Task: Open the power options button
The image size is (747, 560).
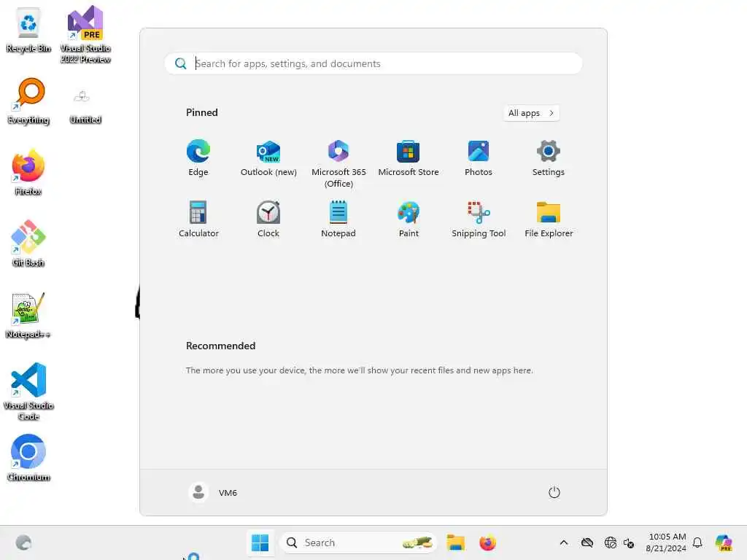Action: coord(554,492)
